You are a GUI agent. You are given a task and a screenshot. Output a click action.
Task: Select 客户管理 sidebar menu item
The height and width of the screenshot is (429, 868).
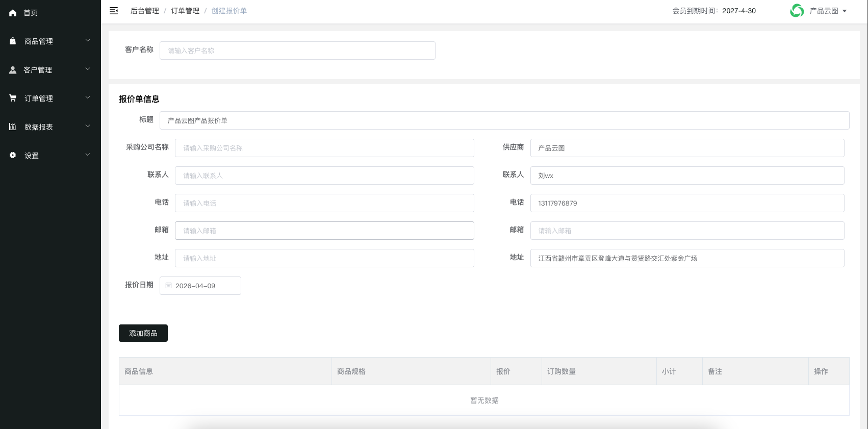pyautogui.click(x=50, y=70)
